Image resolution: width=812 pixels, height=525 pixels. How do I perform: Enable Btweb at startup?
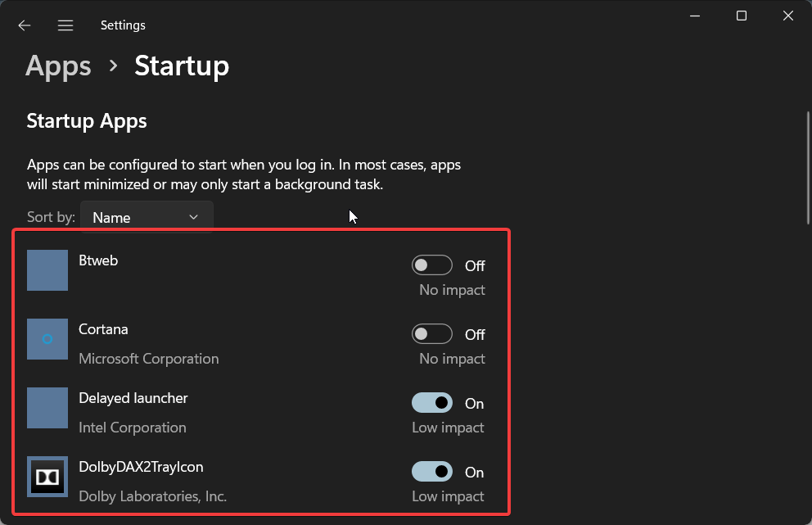[x=432, y=265]
